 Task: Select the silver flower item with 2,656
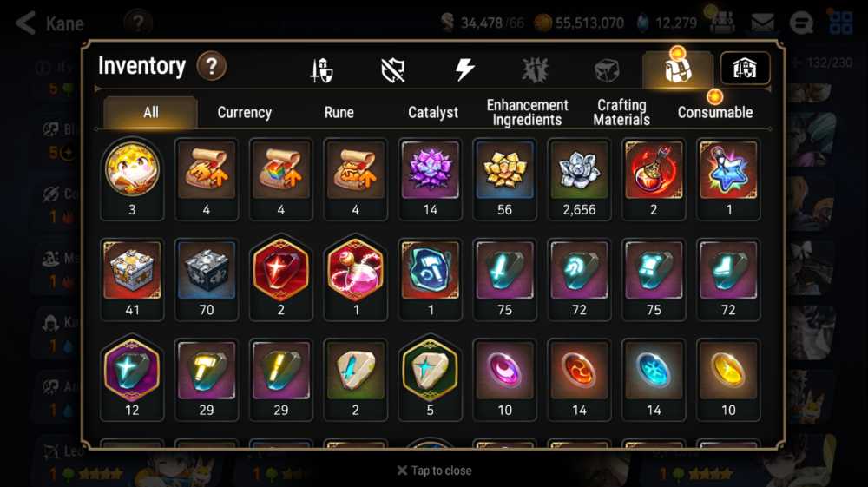click(x=579, y=180)
